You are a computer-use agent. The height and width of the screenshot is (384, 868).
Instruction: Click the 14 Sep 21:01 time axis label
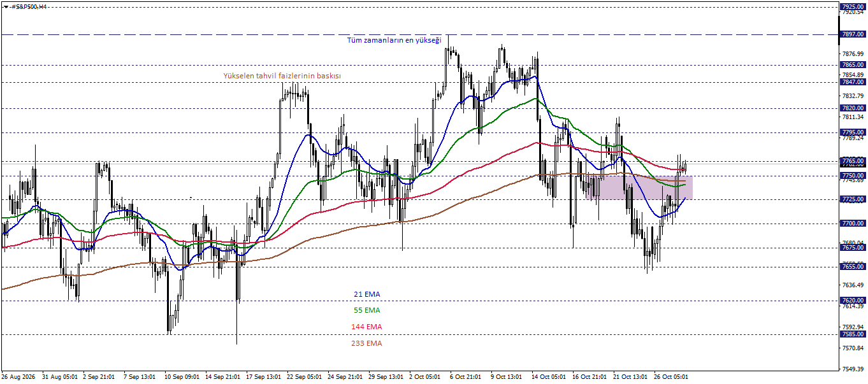[x=222, y=377]
